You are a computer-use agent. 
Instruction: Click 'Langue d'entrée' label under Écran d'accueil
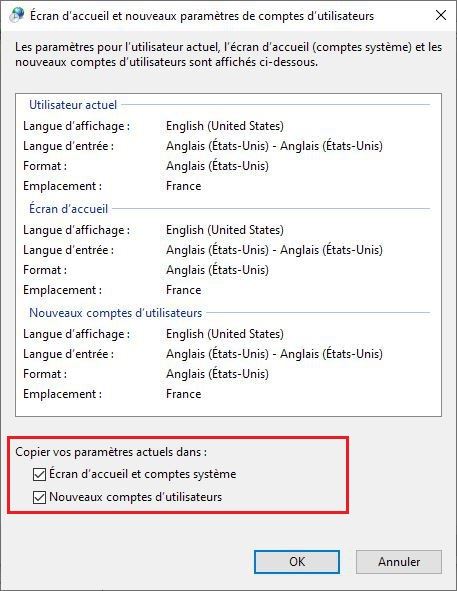point(68,250)
